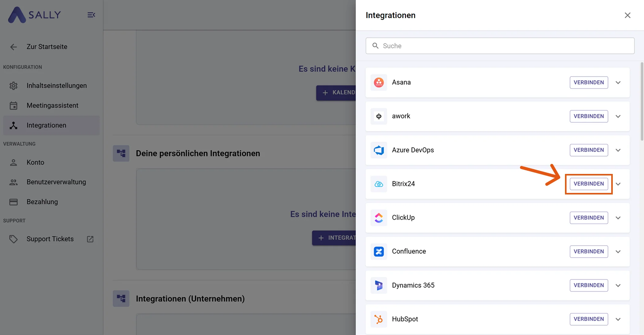Connect ClickUp with Verbinden button
The image size is (644, 335).
click(x=589, y=218)
